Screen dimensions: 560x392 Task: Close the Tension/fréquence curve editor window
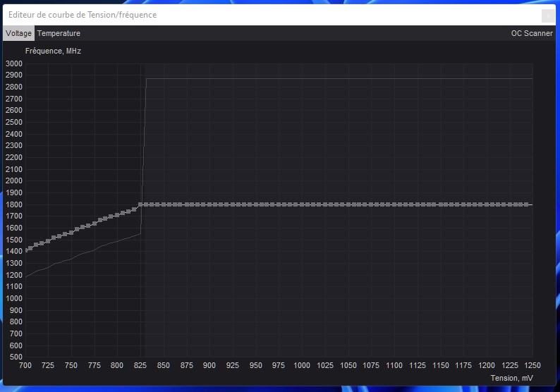point(548,16)
